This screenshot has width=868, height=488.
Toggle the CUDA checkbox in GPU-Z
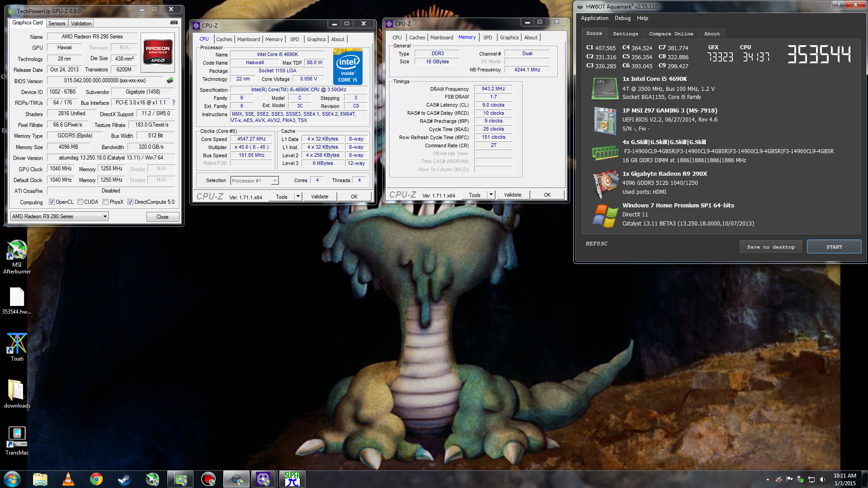pos(80,202)
